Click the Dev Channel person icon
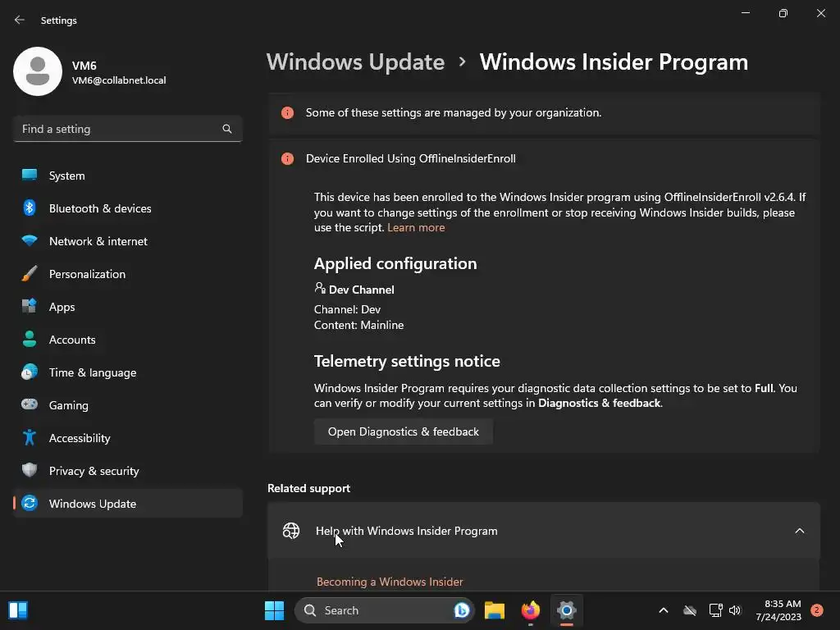 [x=320, y=288]
